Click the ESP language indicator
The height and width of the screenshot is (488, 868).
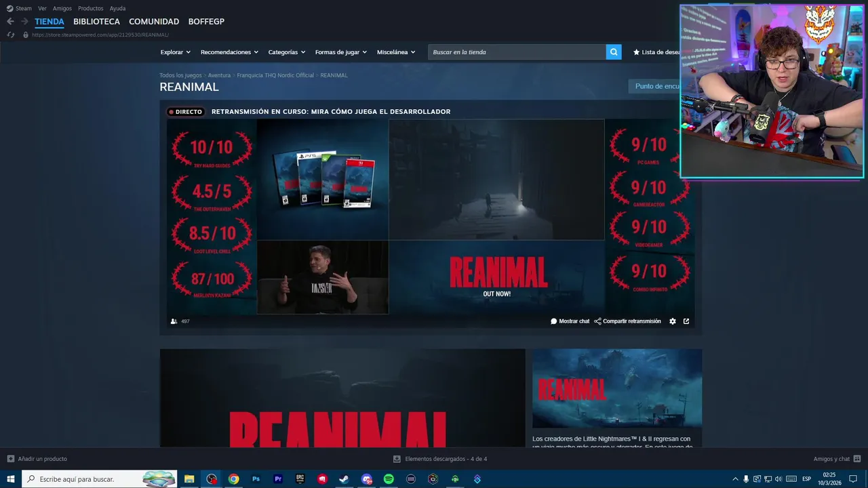(806, 479)
